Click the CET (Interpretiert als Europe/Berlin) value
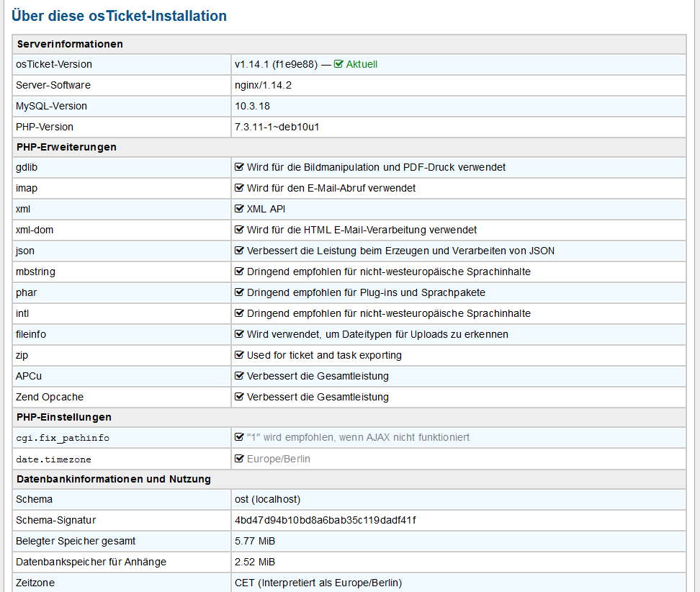The width and height of the screenshot is (700, 592). [318, 583]
